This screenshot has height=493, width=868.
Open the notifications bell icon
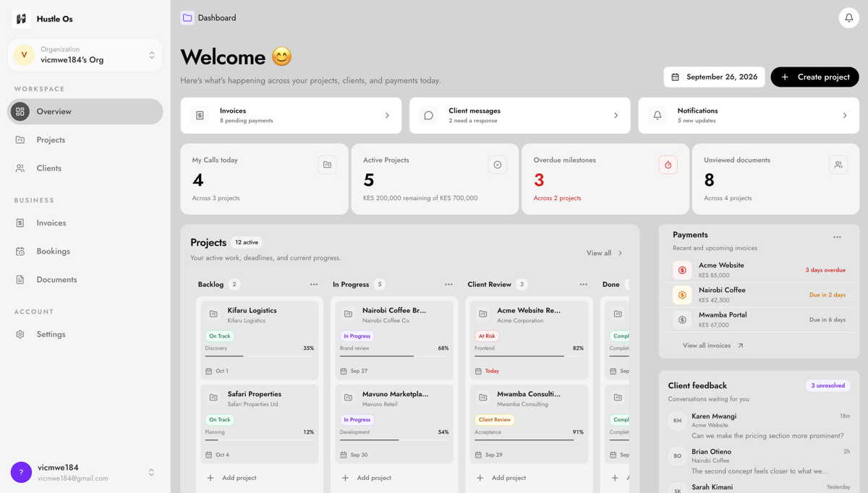848,18
